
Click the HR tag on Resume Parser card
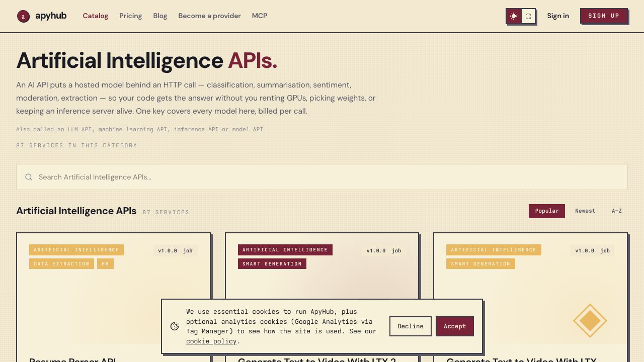[x=105, y=263]
